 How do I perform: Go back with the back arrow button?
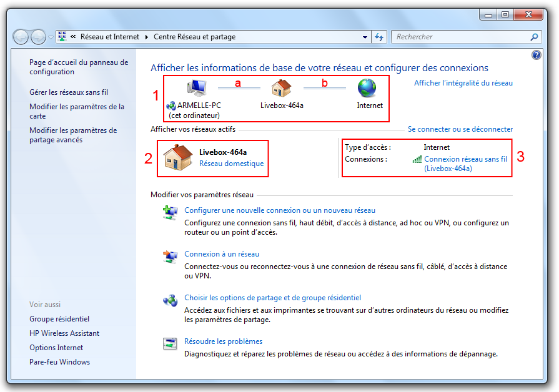pos(21,37)
